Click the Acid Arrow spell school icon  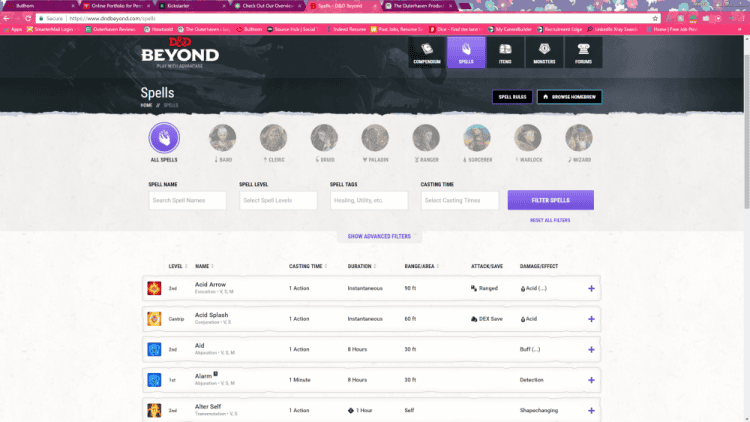tap(154, 288)
